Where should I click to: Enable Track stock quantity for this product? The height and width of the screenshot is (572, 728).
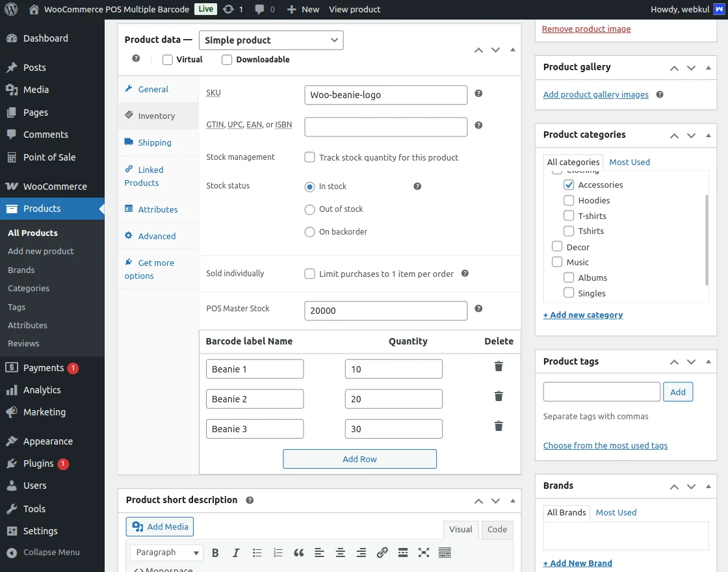click(309, 157)
